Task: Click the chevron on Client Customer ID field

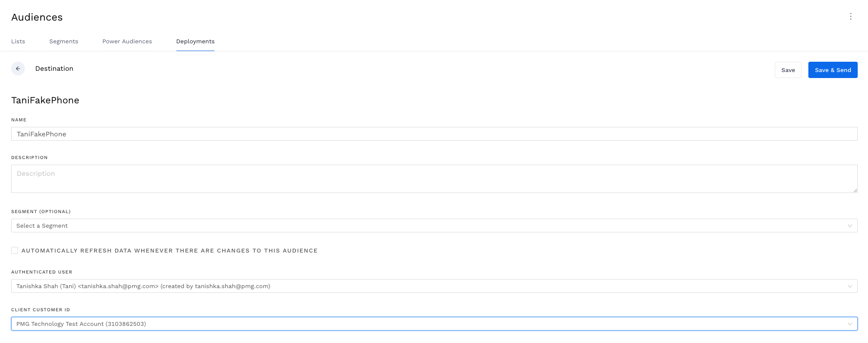Action: coord(850,324)
